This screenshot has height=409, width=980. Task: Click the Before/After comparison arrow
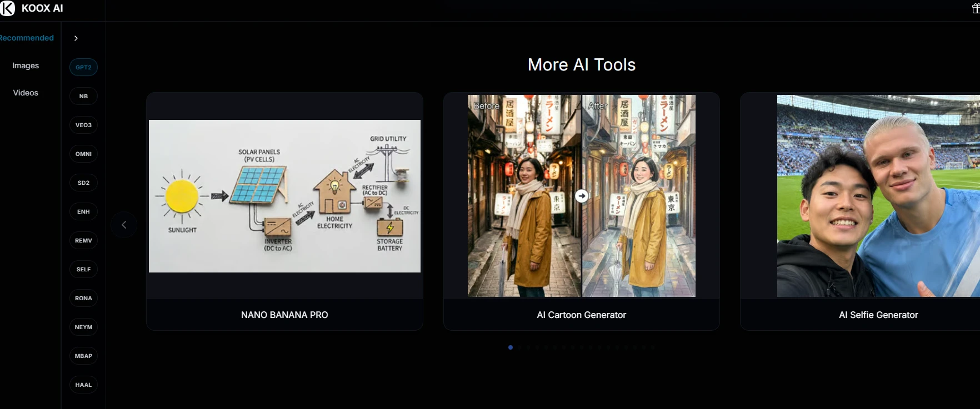point(582,196)
